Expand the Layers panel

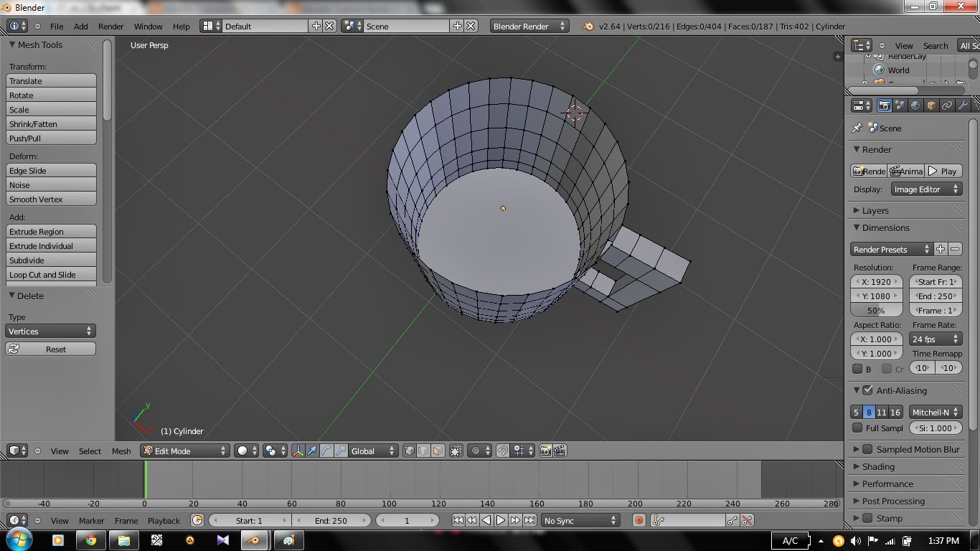click(875, 210)
